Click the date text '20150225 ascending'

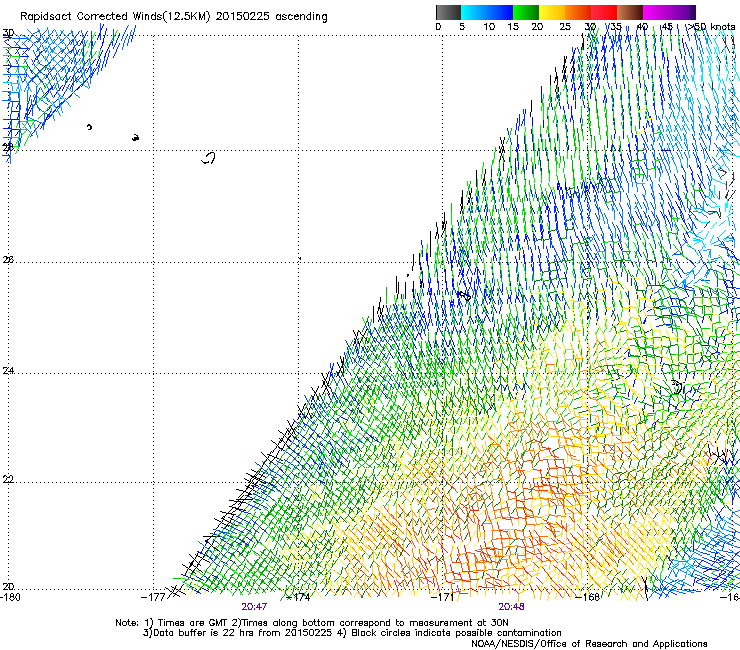pyautogui.click(x=271, y=17)
